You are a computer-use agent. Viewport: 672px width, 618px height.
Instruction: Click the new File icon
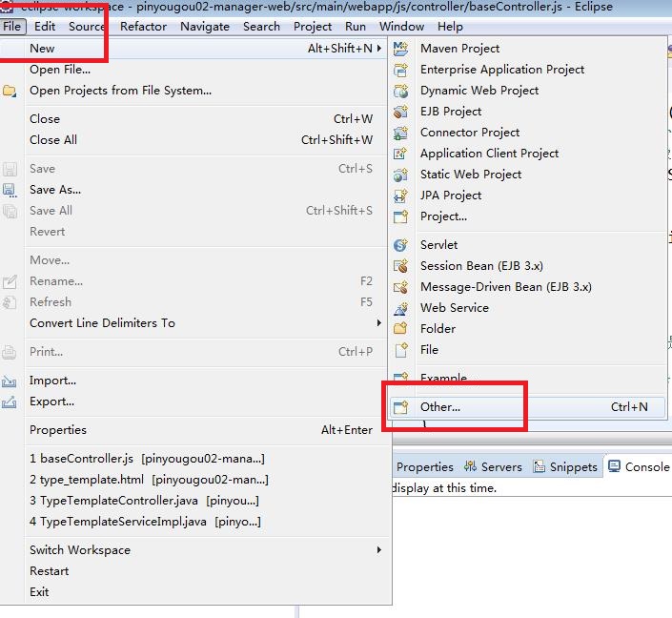pyautogui.click(x=400, y=350)
